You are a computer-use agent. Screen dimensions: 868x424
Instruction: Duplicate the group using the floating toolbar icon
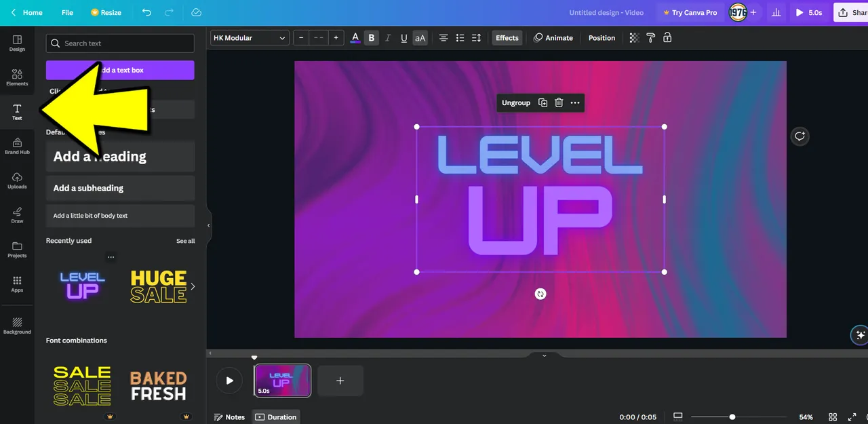coord(542,103)
